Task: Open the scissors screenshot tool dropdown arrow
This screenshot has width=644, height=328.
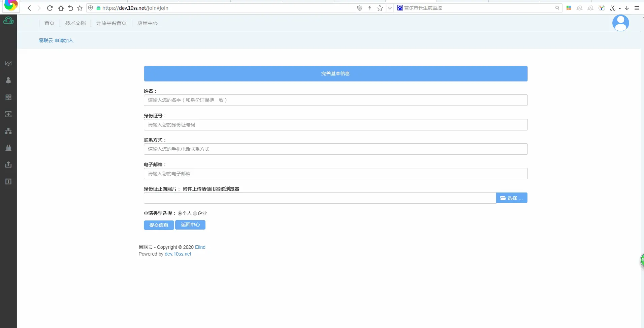Action: [620, 8]
